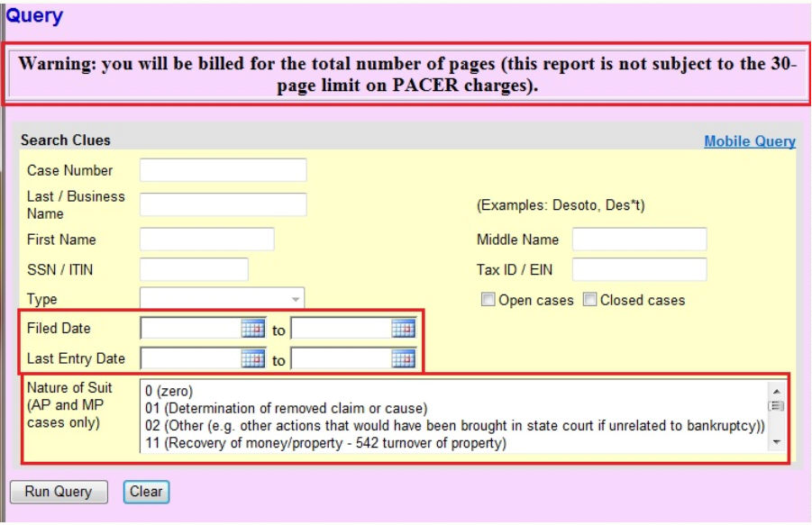Check the Closed cases checkbox

pyautogui.click(x=589, y=301)
